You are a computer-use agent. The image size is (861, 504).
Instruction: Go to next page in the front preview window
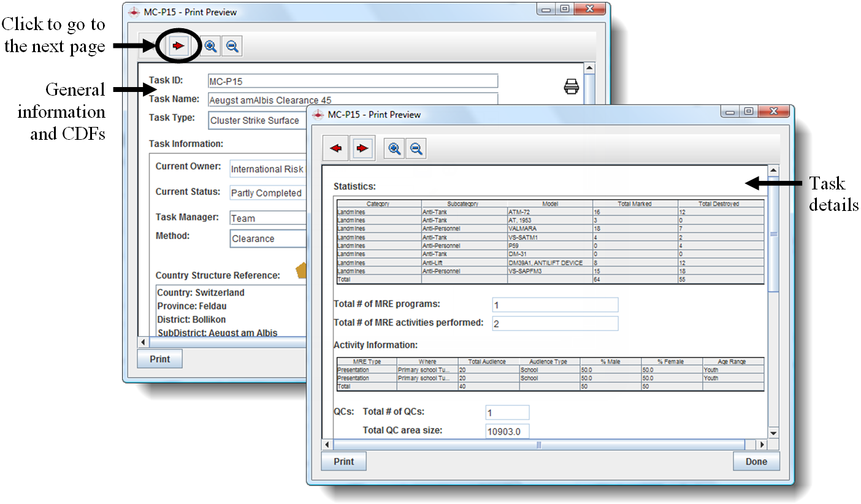click(x=362, y=148)
